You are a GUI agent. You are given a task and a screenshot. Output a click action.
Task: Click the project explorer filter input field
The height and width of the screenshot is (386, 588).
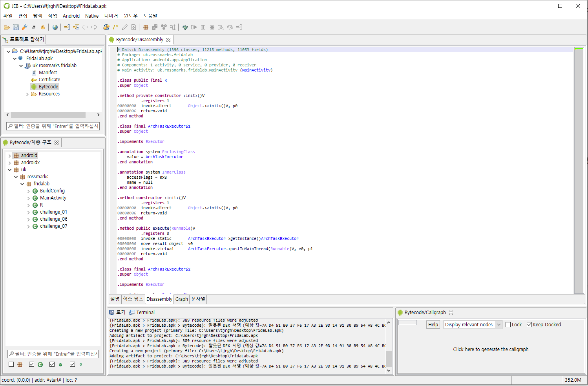point(53,126)
